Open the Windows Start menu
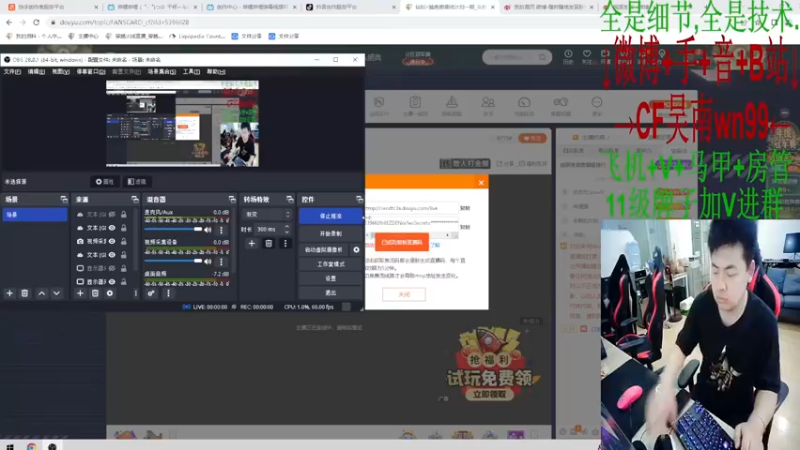 (10, 446)
